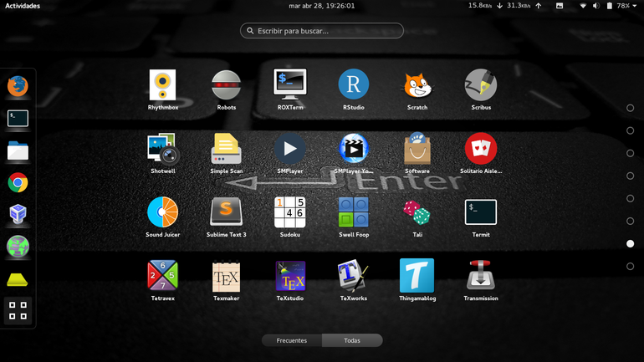Focus the Escribir para buscar search field
Screen dimensions: 644x362
(322, 31)
